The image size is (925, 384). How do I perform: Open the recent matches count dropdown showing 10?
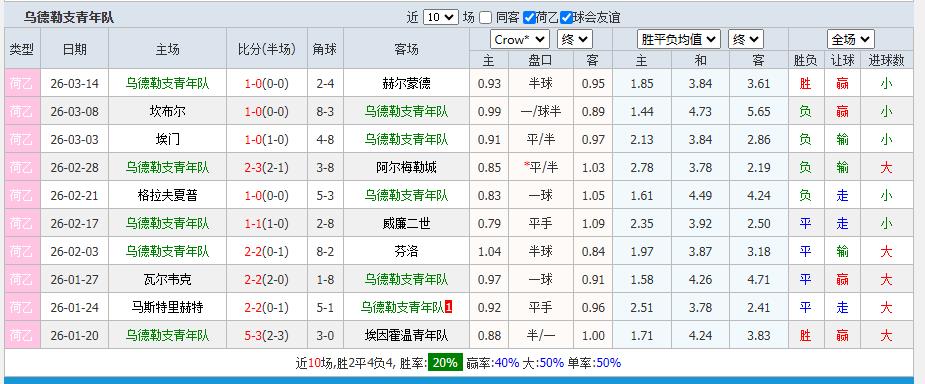coord(441,18)
